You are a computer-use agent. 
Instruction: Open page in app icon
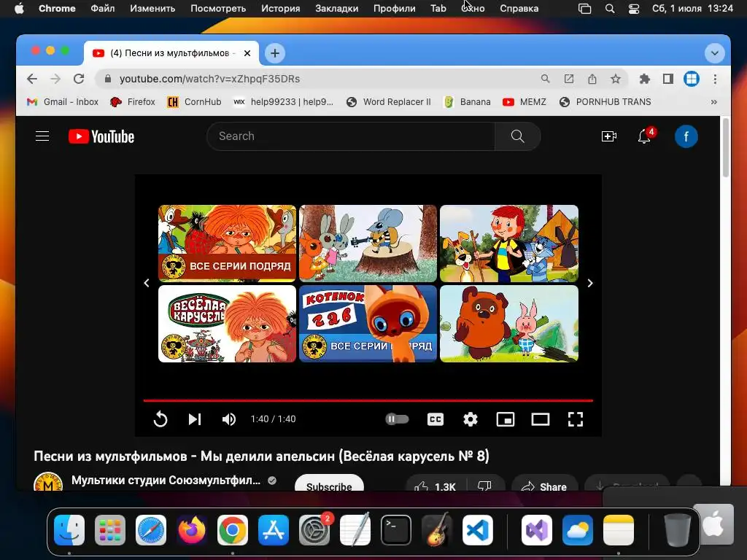(x=569, y=79)
